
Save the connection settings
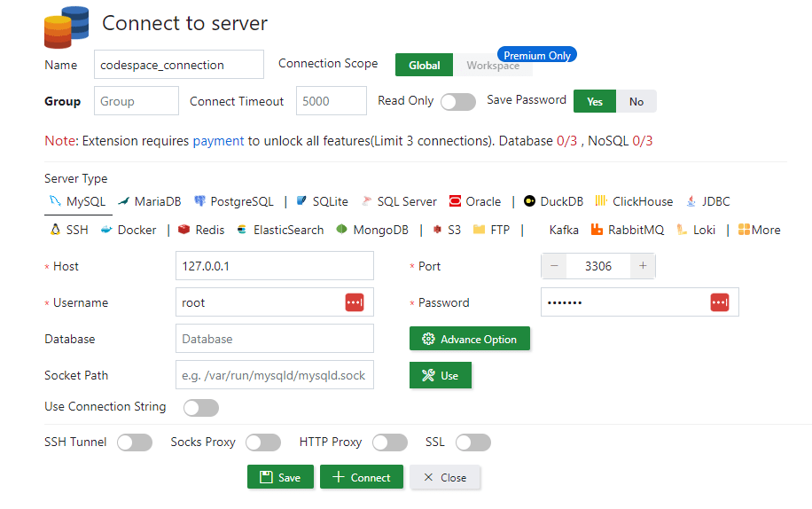280,477
